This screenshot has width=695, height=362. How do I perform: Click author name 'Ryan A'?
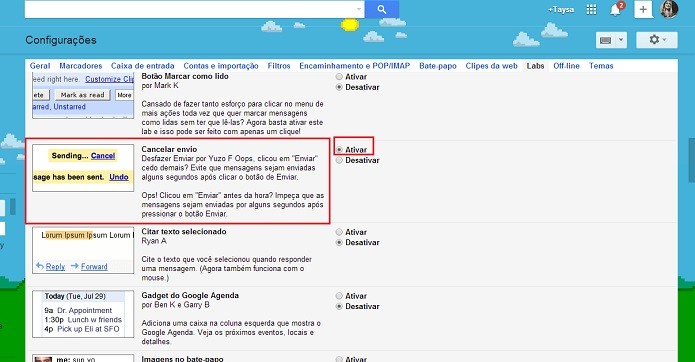154,241
